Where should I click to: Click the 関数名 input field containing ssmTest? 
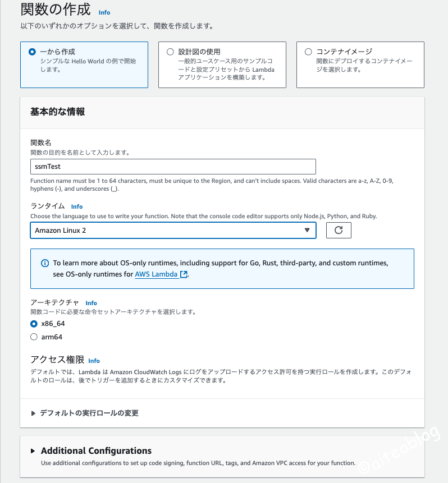[x=173, y=167]
